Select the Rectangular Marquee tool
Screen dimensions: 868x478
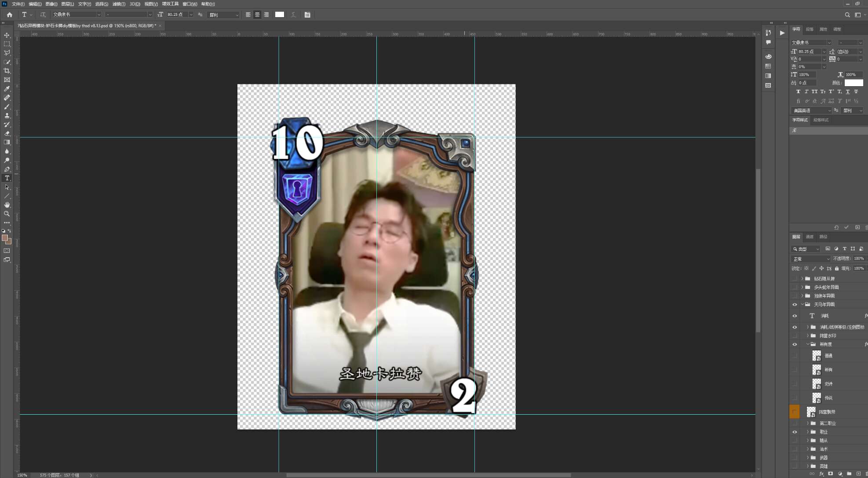[x=7, y=44]
